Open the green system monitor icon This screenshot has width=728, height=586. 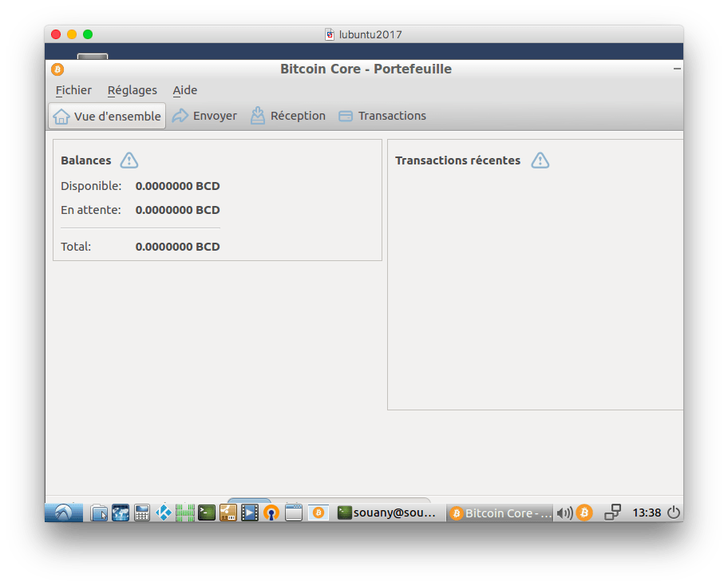[x=184, y=513]
